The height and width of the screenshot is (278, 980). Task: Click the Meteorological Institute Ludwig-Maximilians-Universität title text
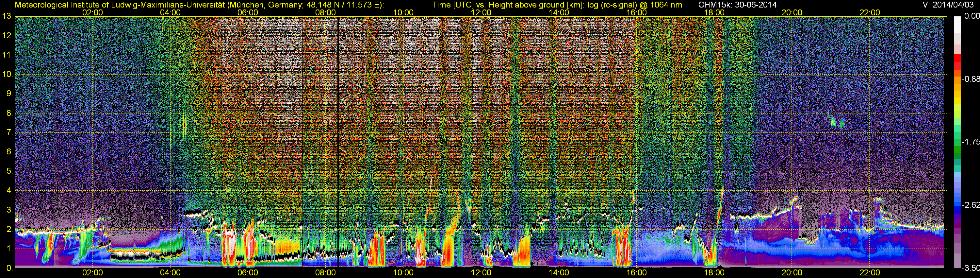[199, 5]
